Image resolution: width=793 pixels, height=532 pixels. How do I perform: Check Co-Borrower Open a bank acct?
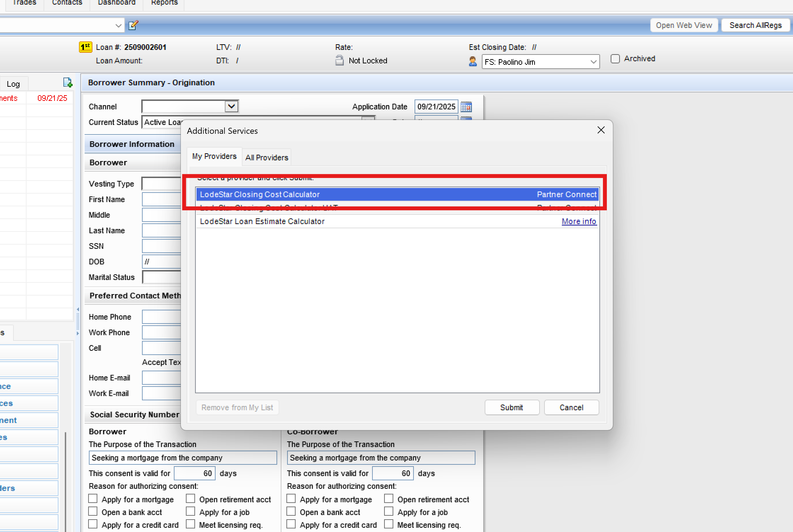[x=291, y=511]
